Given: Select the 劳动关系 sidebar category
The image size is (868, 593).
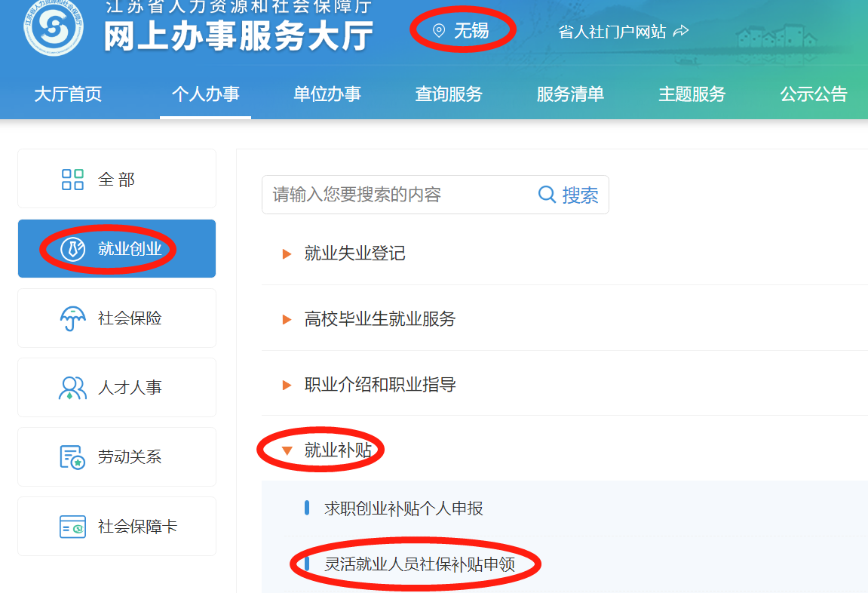Looking at the screenshot, I should pos(117,456).
